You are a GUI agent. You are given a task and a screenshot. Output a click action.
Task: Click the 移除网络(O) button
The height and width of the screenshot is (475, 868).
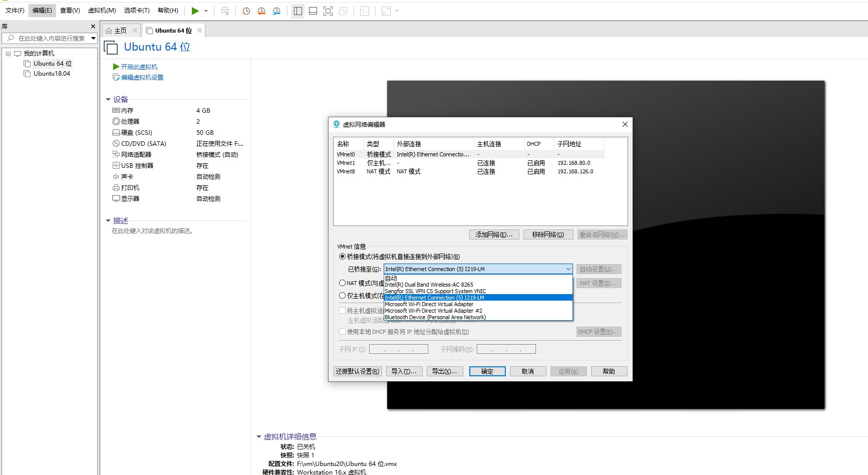(548, 234)
